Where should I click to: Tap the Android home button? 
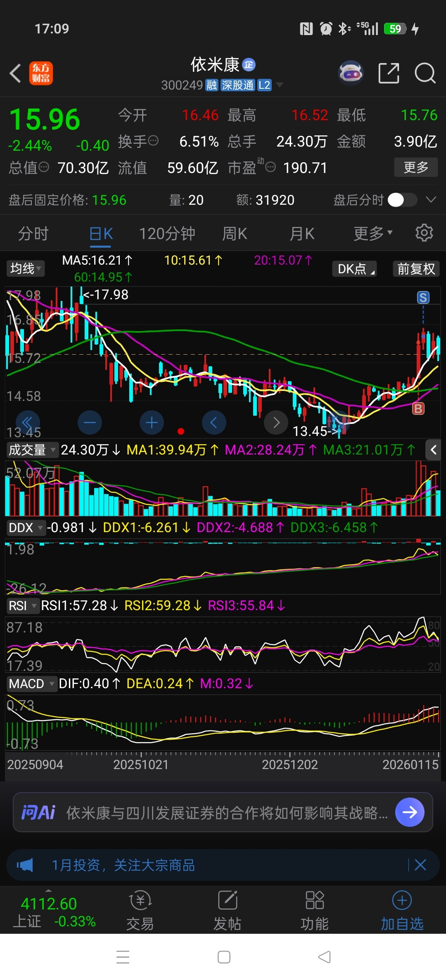coord(224,957)
